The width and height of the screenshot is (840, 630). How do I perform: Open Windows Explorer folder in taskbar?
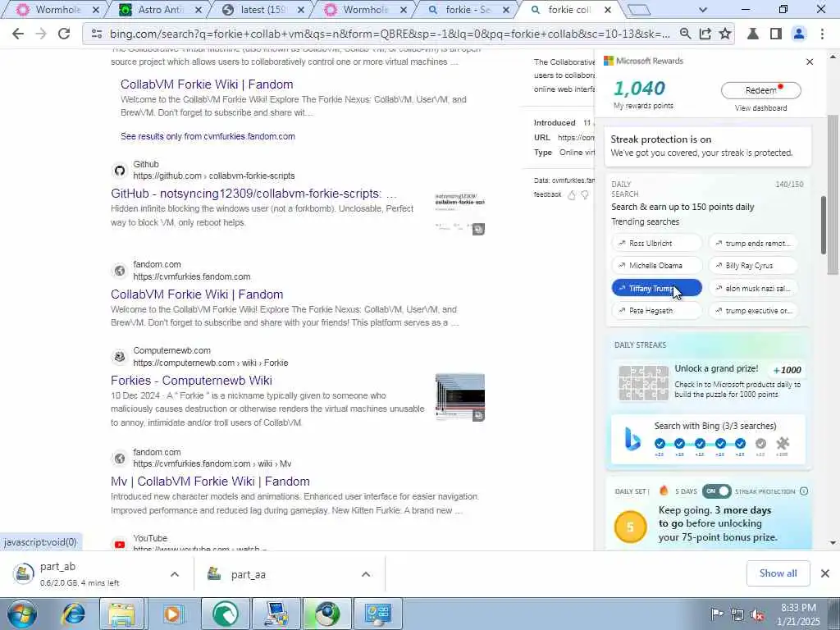click(122, 614)
